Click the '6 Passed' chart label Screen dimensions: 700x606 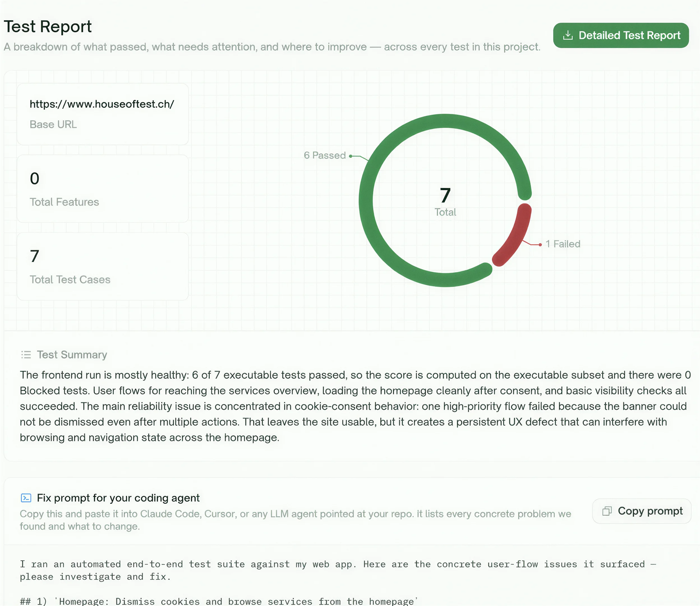pyautogui.click(x=325, y=155)
